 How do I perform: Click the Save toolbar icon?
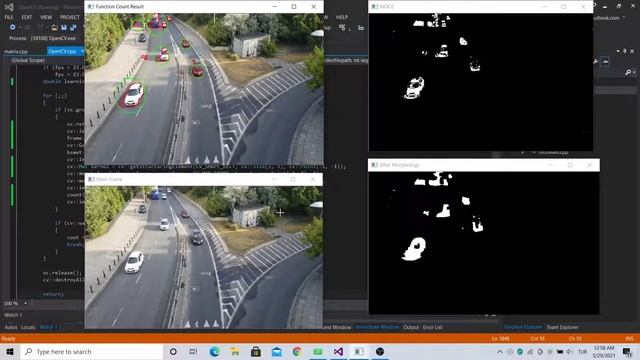coord(64,27)
